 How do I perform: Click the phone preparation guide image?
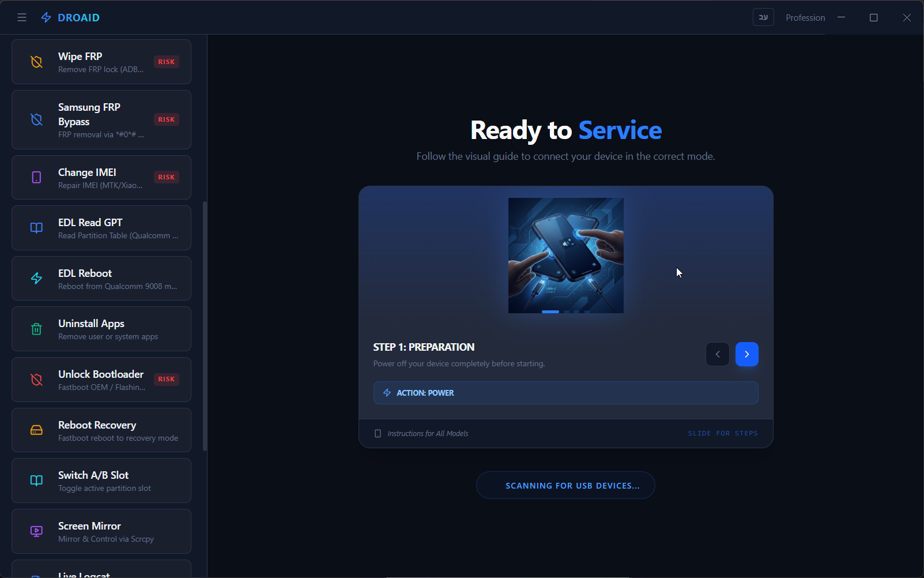[565, 254]
